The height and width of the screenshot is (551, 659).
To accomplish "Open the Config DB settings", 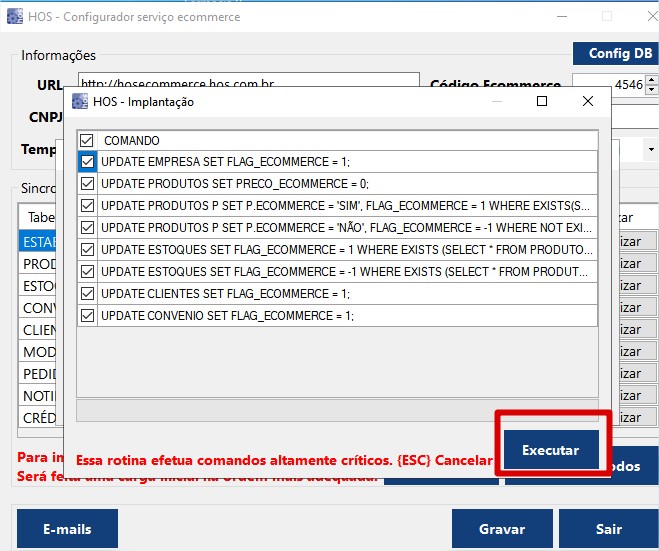I will [615, 54].
